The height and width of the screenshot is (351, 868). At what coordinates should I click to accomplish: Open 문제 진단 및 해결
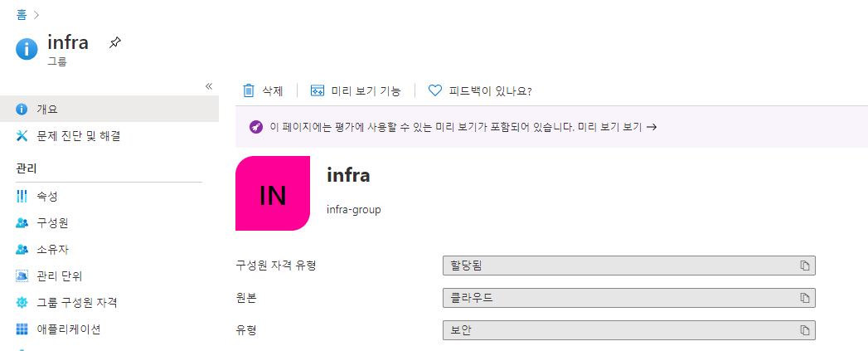point(109,135)
